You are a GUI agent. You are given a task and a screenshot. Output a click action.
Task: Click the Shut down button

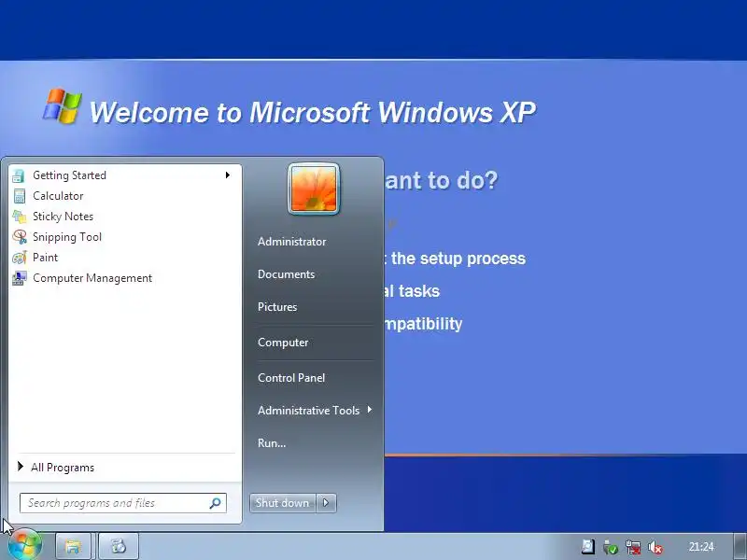(x=283, y=503)
